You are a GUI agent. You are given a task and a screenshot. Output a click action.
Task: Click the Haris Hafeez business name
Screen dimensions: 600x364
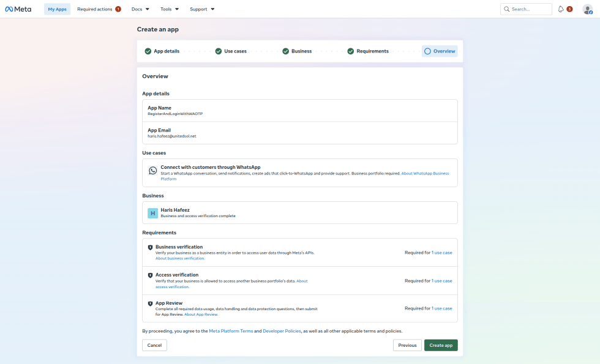point(175,210)
